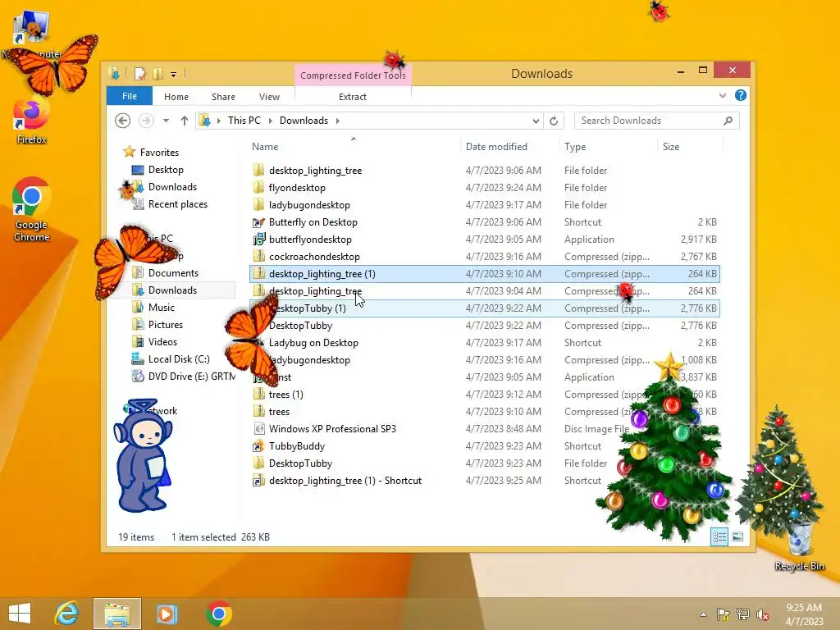This screenshot has width=840, height=630.
Task: Select Butterfly on Desktop shortcut icon
Action: point(258,221)
